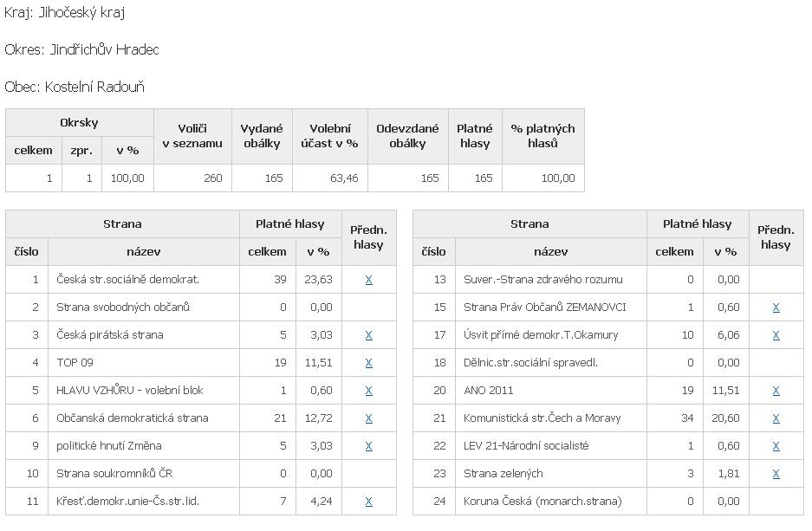The width and height of the screenshot is (812, 531).
Task: Open the X link for Česká pirátská strana
Action: click(x=368, y=335)
